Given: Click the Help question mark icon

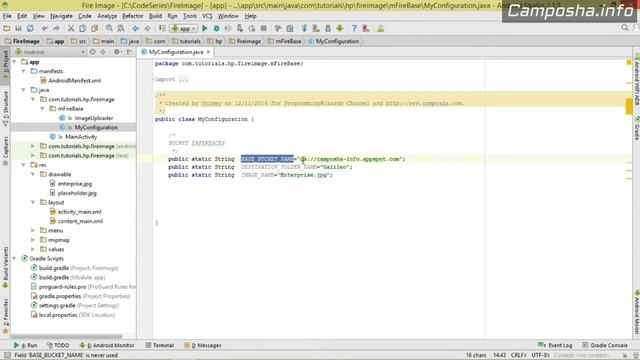Looking at the screenshot, I should point(354,28).
